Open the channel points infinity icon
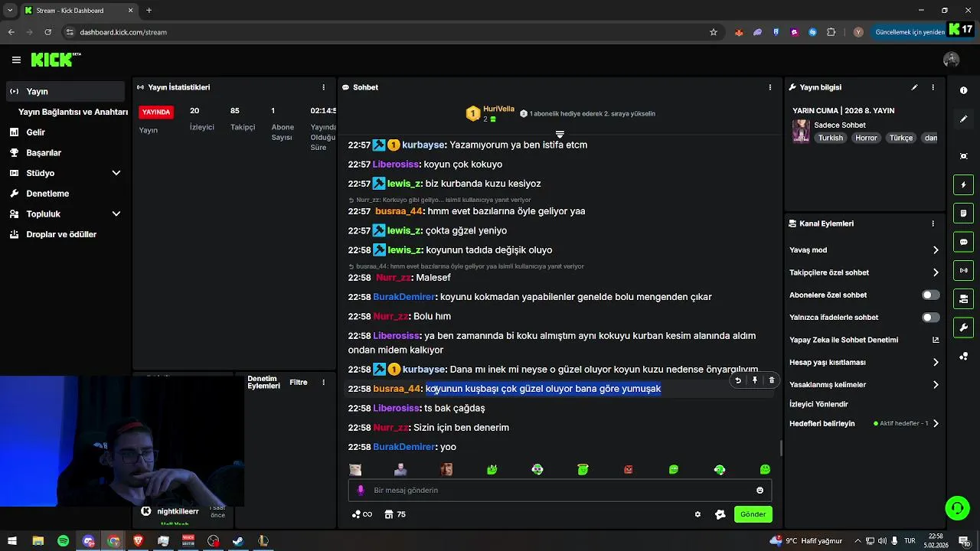980x551 pixels. (361, 514)
